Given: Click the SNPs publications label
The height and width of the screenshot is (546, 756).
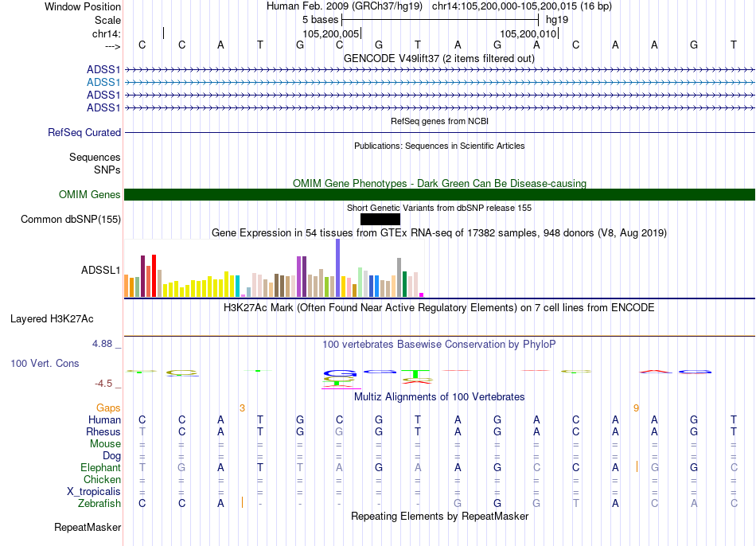Looking at the screenshot, I should pos(107,170).
